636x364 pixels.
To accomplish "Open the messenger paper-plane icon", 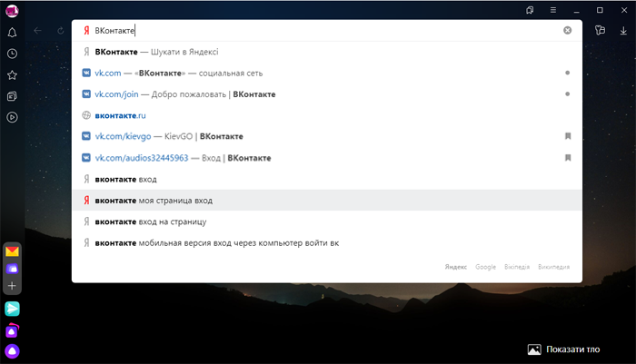I will point(12,309).
